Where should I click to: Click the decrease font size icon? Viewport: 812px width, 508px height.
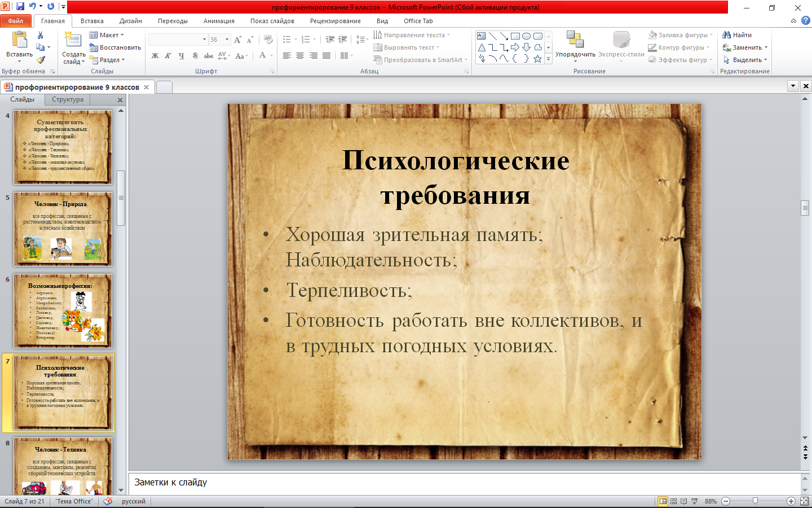coord(250,40)
